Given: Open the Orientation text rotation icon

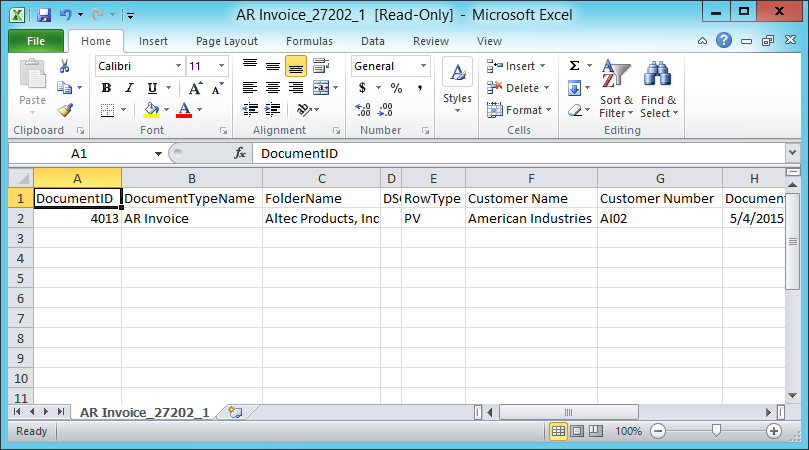Looking at the screenshot, I should [x=304, y=109].
